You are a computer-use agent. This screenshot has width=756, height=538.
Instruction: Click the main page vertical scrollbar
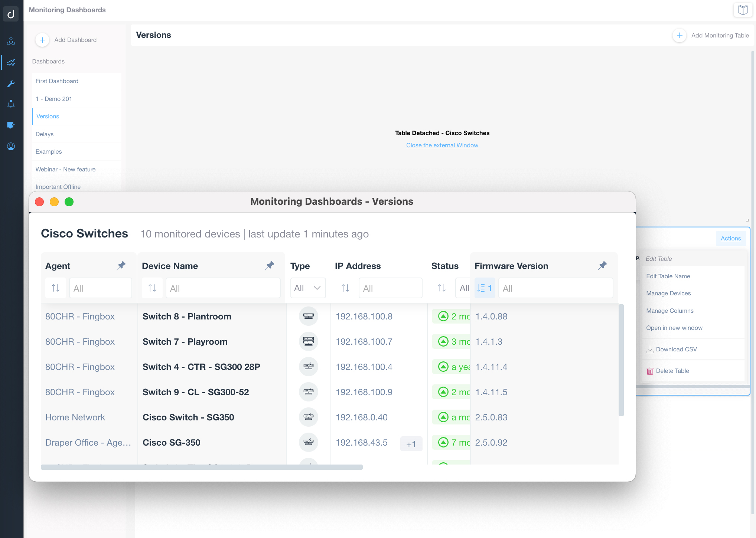(753, 282)
